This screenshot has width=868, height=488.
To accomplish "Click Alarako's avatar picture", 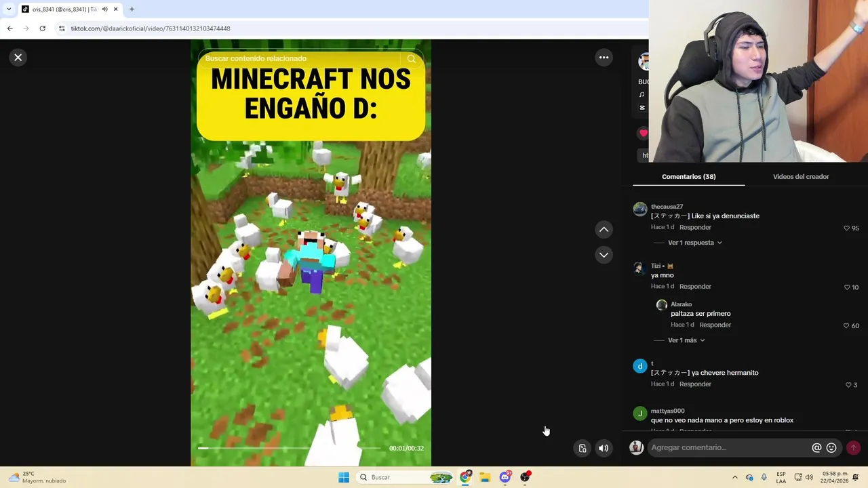I will point(662,305).
